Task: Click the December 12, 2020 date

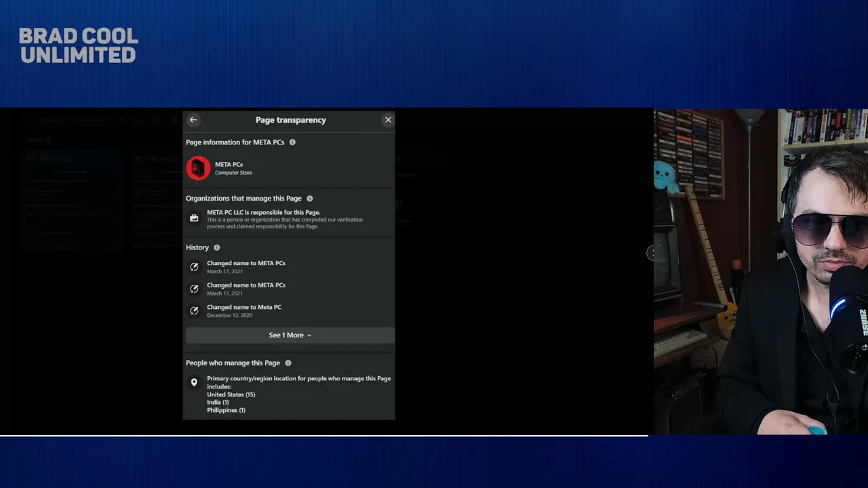Action: [229, 315]
